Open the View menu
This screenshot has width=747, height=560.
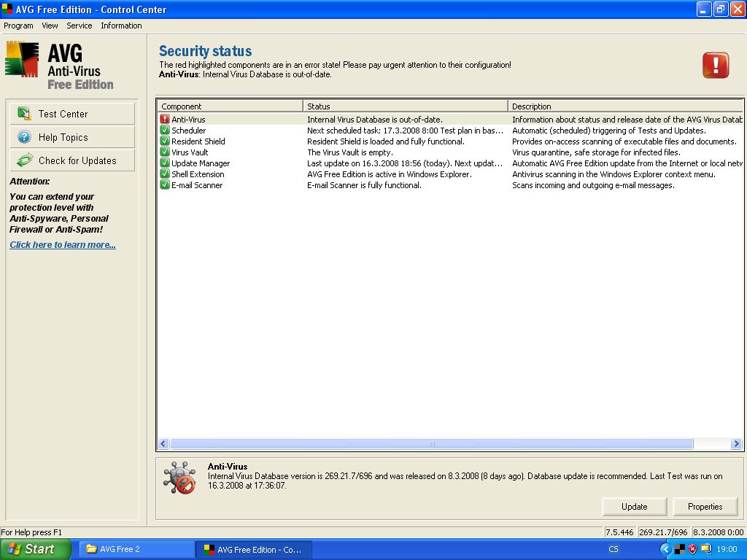point(50,26)
